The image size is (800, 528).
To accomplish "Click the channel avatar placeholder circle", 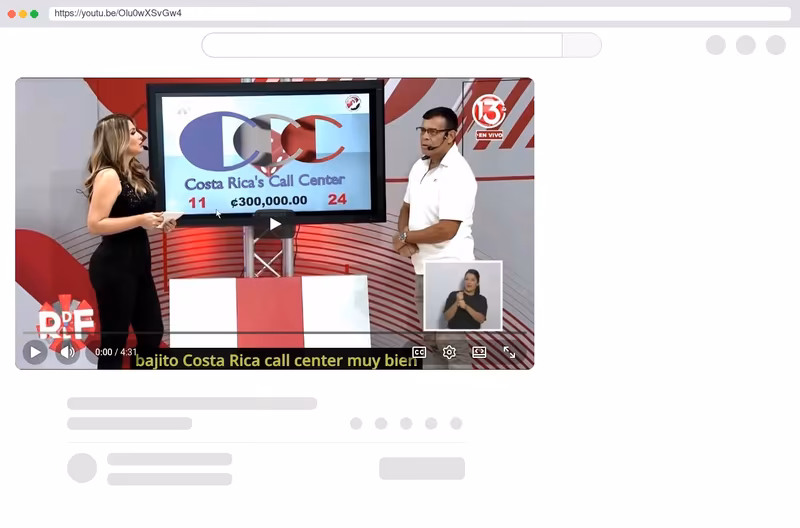I will 82,468.
